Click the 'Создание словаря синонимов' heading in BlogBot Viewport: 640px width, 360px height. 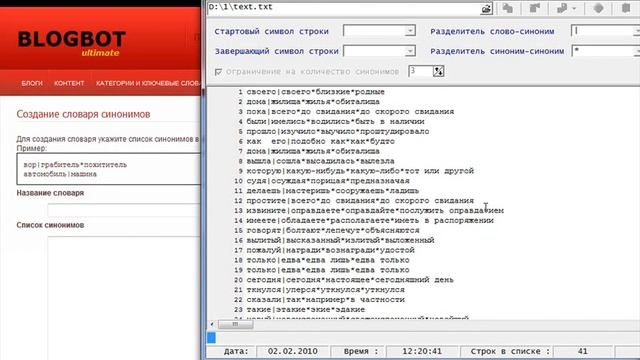[83, 114]
